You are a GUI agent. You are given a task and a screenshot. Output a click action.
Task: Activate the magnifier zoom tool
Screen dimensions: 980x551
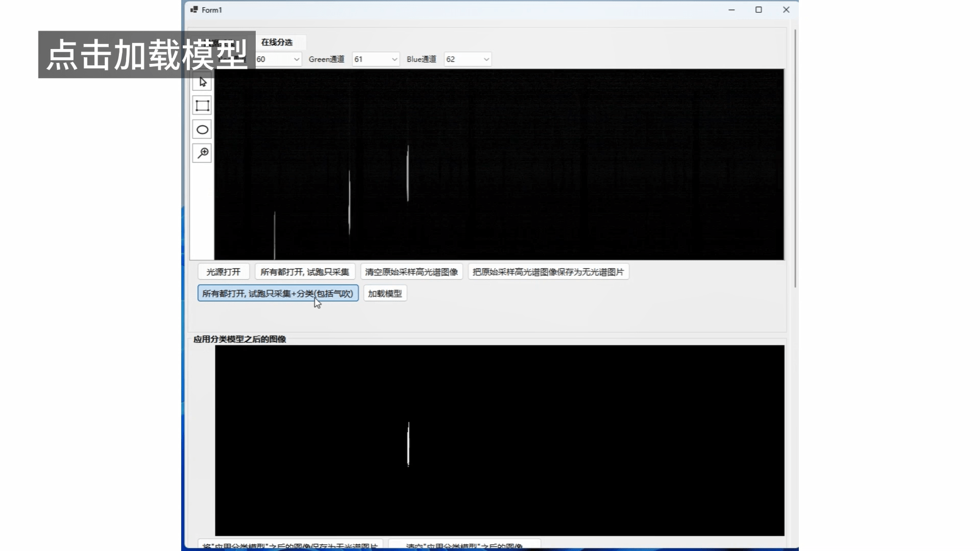coord(202,153)
